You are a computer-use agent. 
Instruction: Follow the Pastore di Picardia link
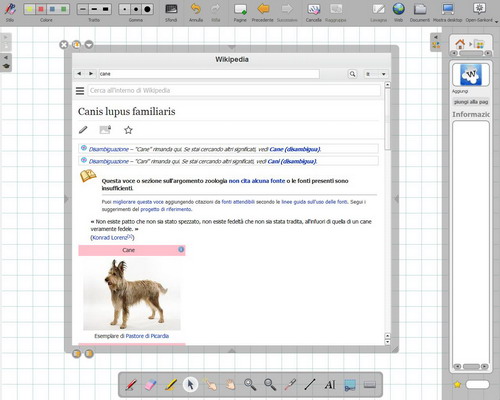[x=147, y=336]
